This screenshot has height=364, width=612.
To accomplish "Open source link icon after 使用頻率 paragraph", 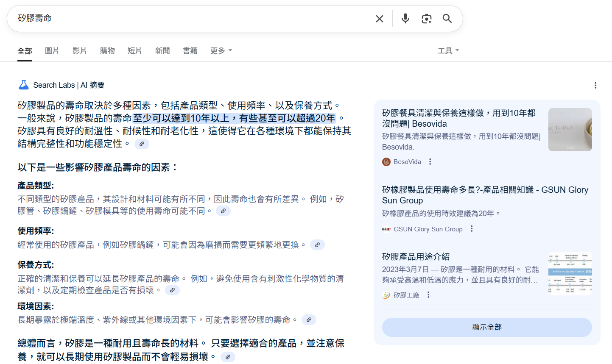I will point(317,245).
